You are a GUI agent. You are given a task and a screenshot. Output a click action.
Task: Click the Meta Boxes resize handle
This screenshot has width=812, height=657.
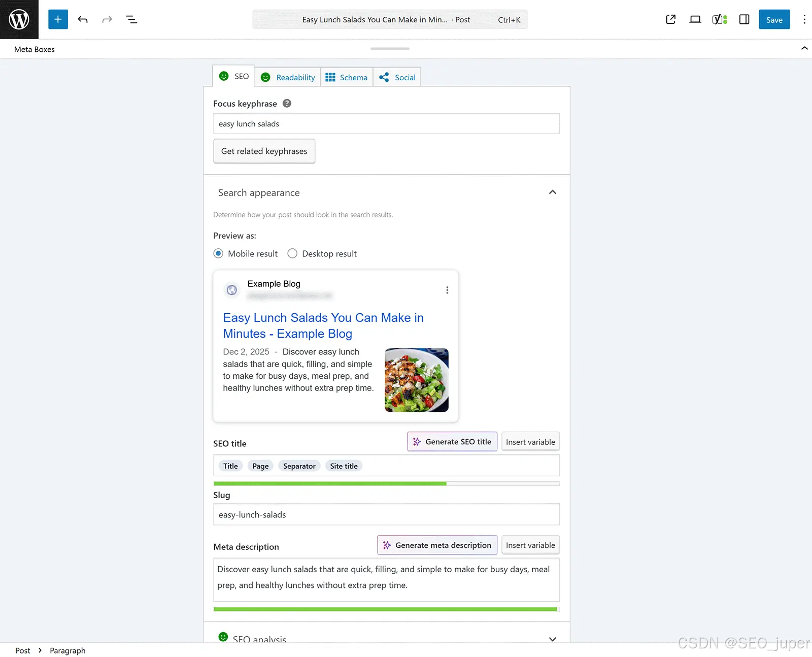(390, 49)
